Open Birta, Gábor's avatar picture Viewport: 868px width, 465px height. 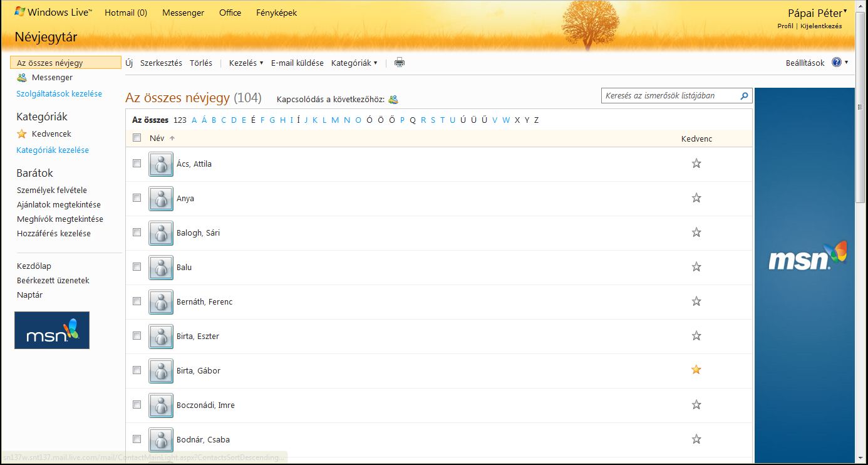click(x=161, y=371)
